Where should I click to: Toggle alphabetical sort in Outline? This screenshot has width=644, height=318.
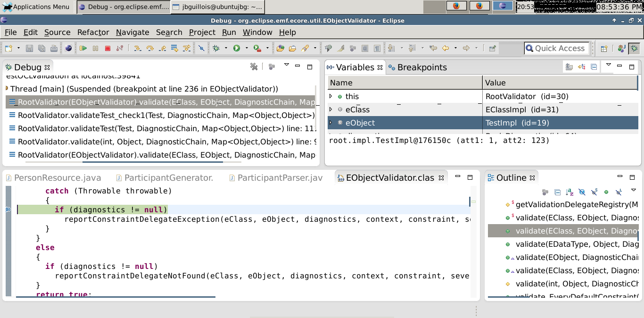click(570, 192)
